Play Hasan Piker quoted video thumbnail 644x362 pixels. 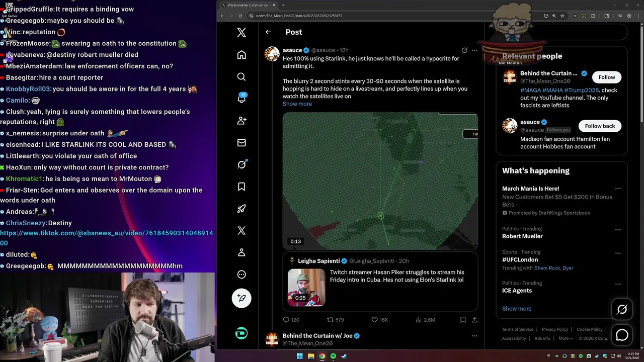[x=306, y=288]
